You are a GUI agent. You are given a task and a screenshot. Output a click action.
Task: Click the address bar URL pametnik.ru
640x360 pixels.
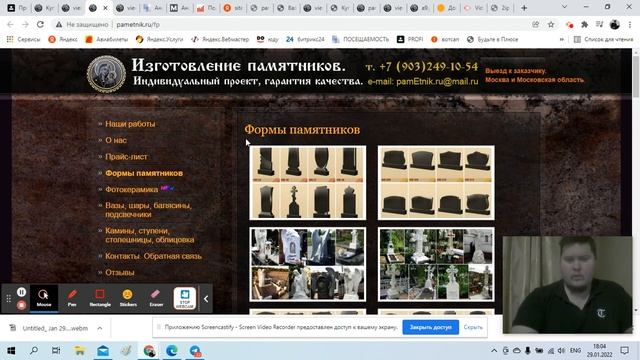(x=138, y=24)
